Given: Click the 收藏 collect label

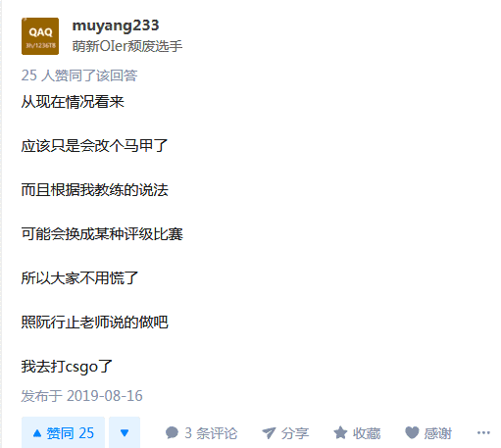Looking at the screenshot, I should click(x=367, y=433).
